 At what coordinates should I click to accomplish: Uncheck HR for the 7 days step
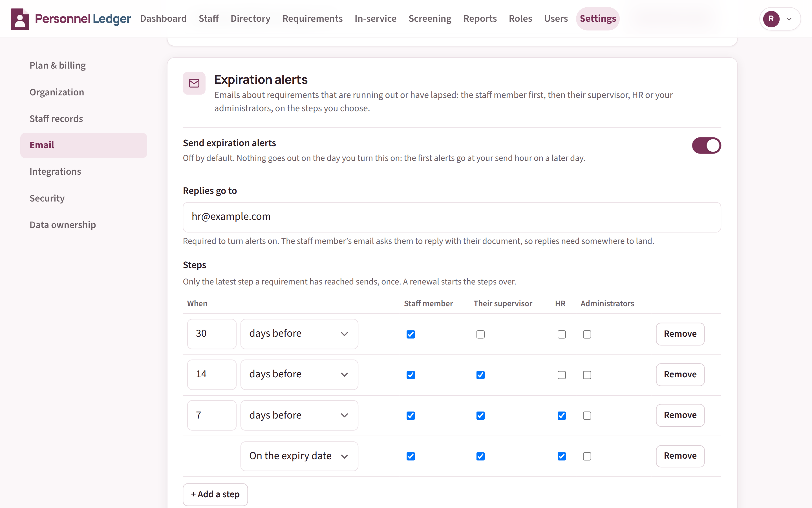562,416
